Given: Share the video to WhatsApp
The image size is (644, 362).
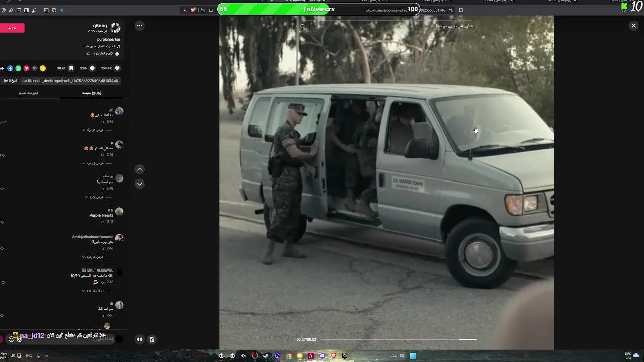Looking at the screenshot, I should 18,68.
